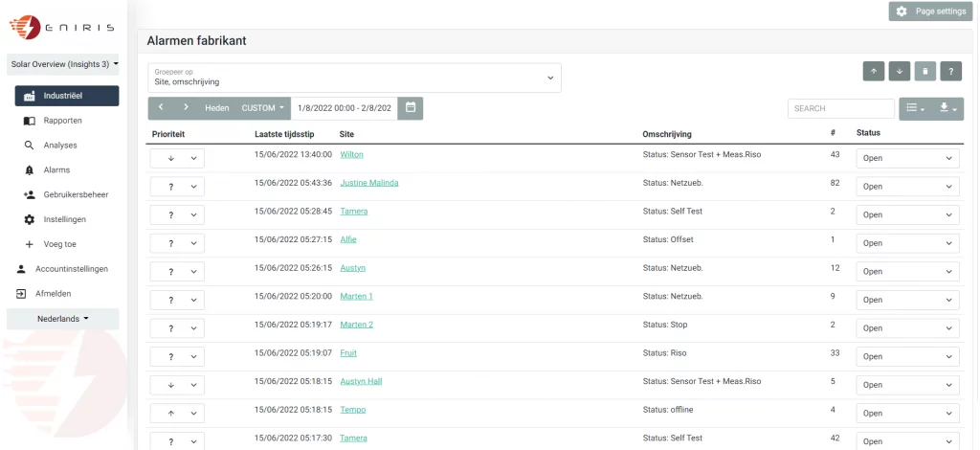Image resolution: width=980 pixels, height=450 pixels.
Task: Open Page settings
Action: click(930, 11)
